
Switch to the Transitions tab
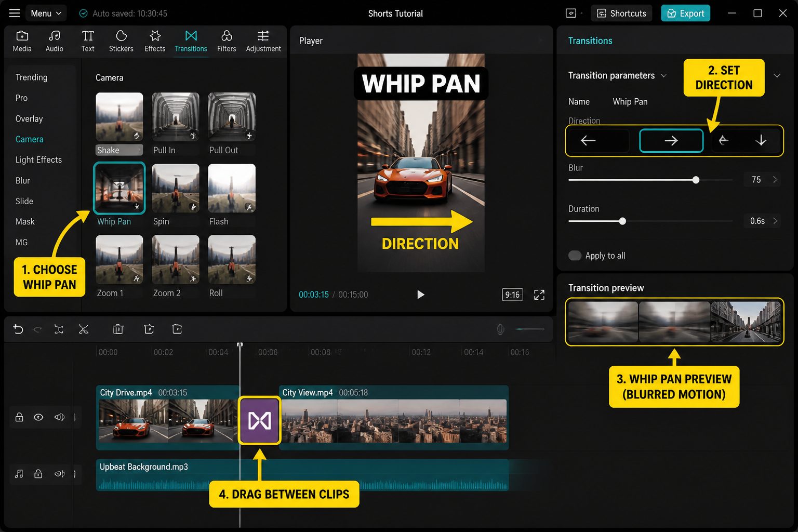click(191, 41)
